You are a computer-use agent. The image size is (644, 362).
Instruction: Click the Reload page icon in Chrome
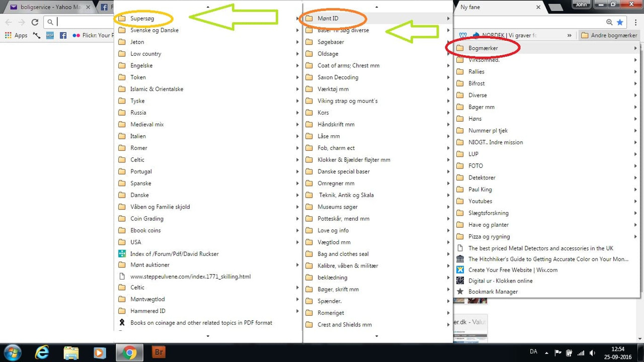pos(35,22)
